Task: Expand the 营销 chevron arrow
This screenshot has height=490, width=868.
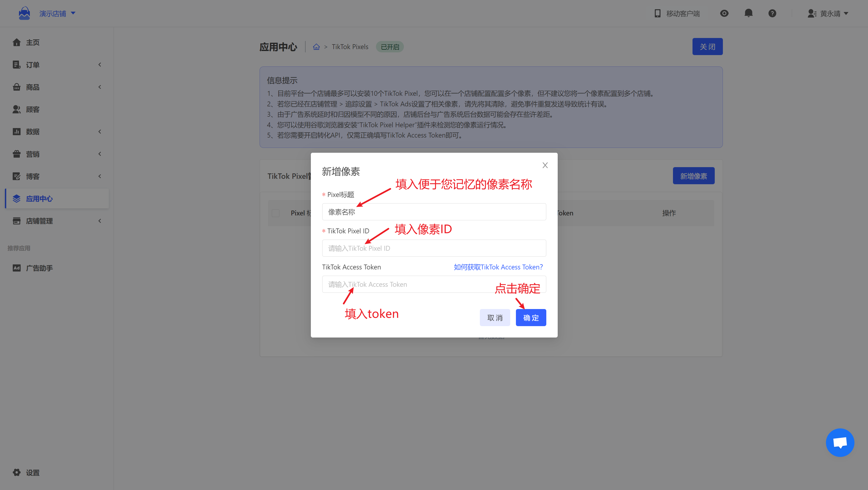Action: [100, 154]
